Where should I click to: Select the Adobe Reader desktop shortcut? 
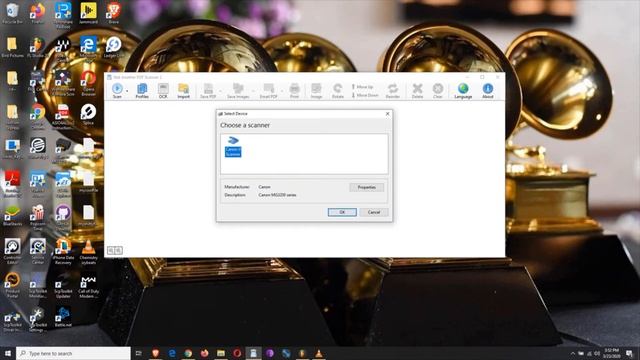(x=13, y=184)
